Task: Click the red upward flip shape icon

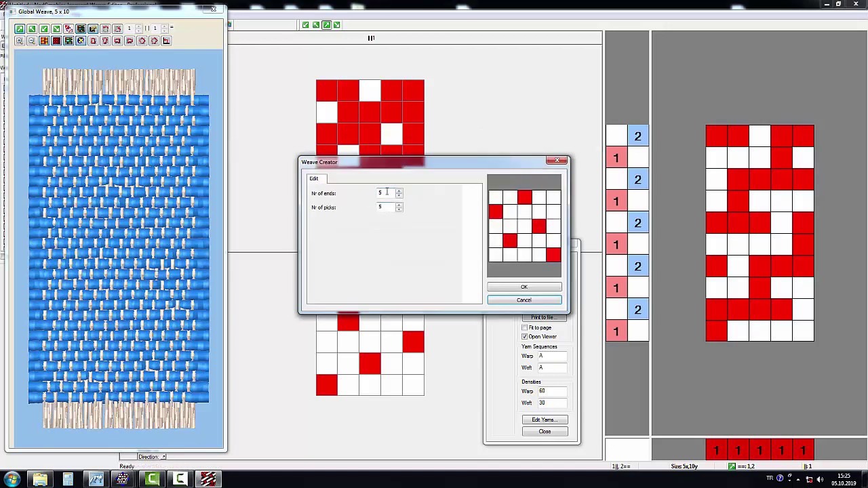Action: (x=93, y=41)
